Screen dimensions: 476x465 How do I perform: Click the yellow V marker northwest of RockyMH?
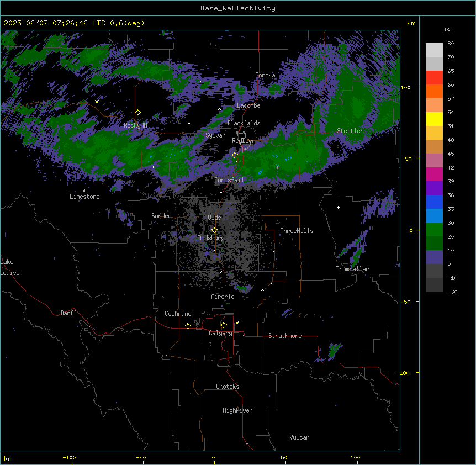pyautogui.click(x=97, y=102)
